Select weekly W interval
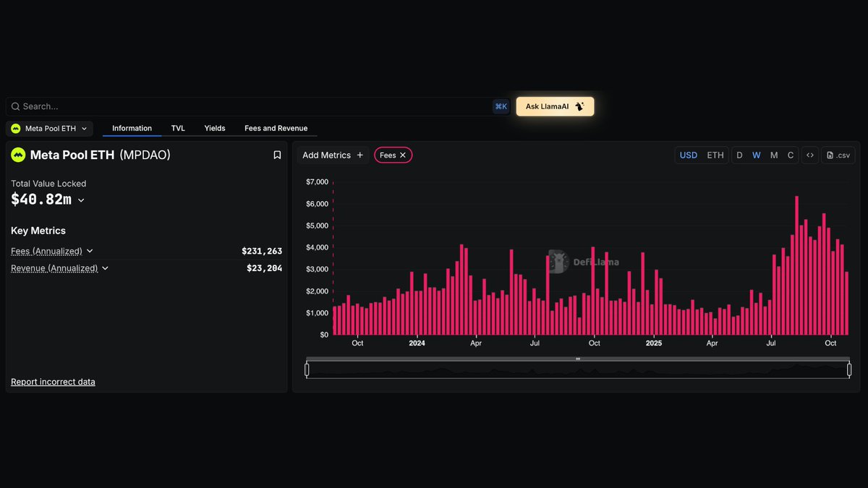The width and height of the screenshot is (868, 488). [x=757, y=155]
